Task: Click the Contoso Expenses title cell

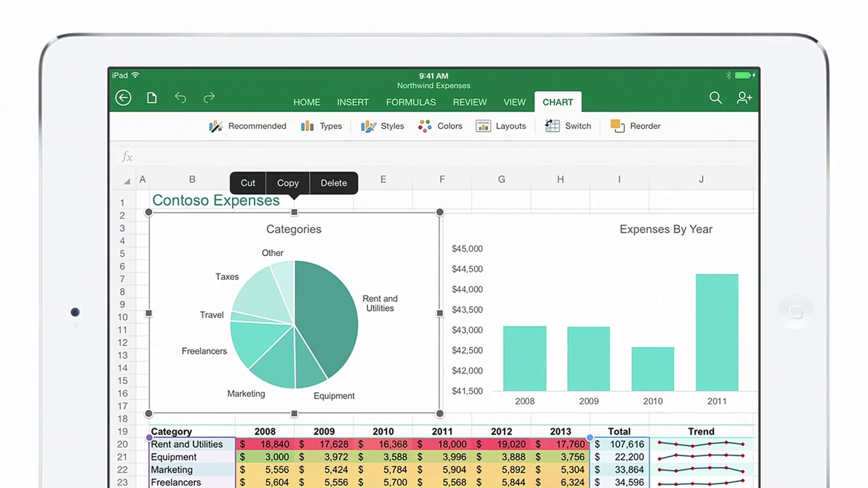Action: [216, 201]
